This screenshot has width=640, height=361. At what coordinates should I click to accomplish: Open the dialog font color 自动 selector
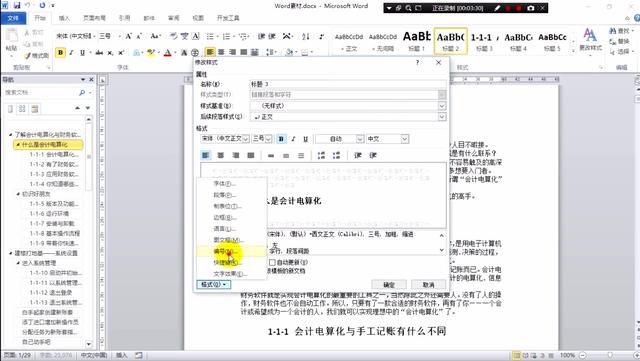click(x=339, y=139)
